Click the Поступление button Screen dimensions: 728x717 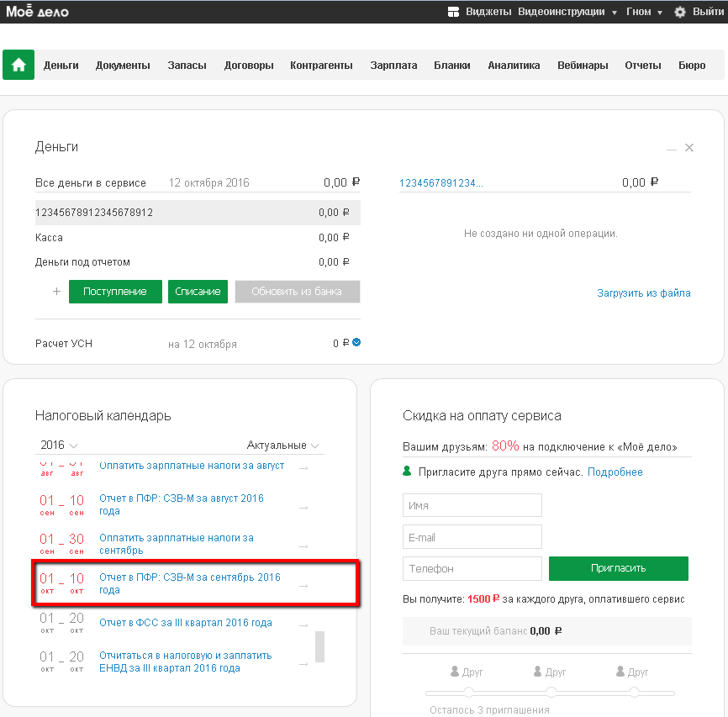point(115,292)
